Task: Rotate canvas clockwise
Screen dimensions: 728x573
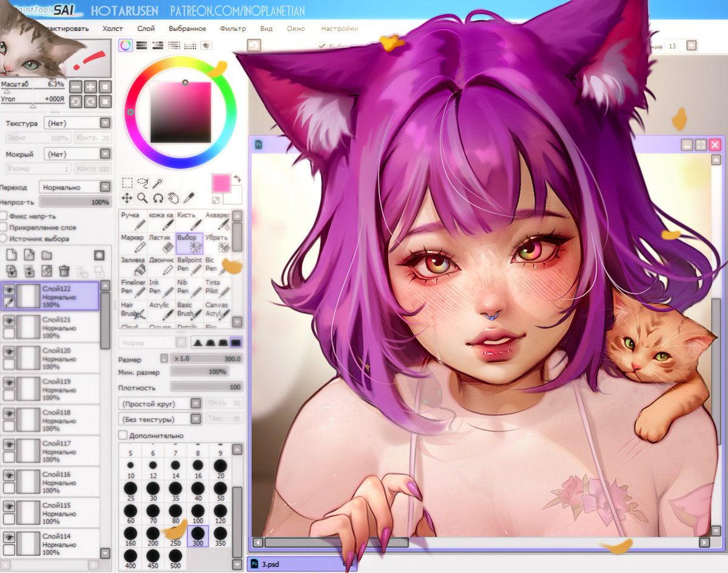Action: pyautogui.click(x=90, y=101)
